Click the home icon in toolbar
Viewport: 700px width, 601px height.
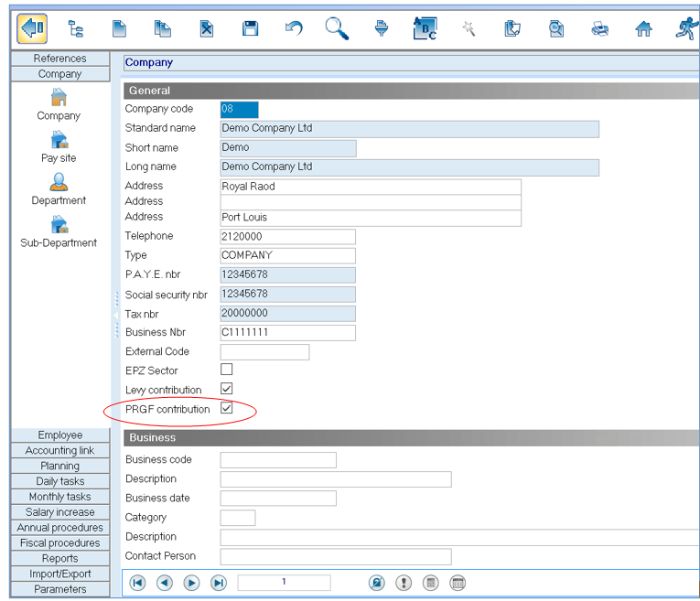pyautogui.click(x=644, y=28)
